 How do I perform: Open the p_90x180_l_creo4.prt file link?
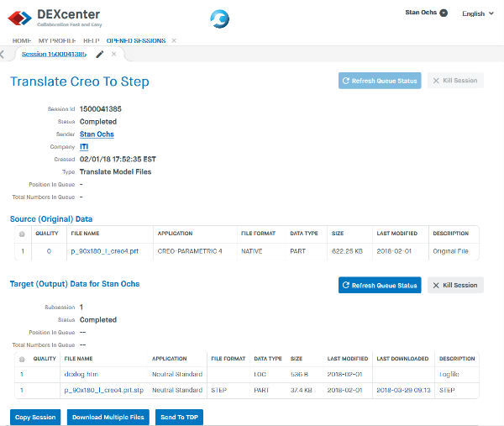pos(104,251)
